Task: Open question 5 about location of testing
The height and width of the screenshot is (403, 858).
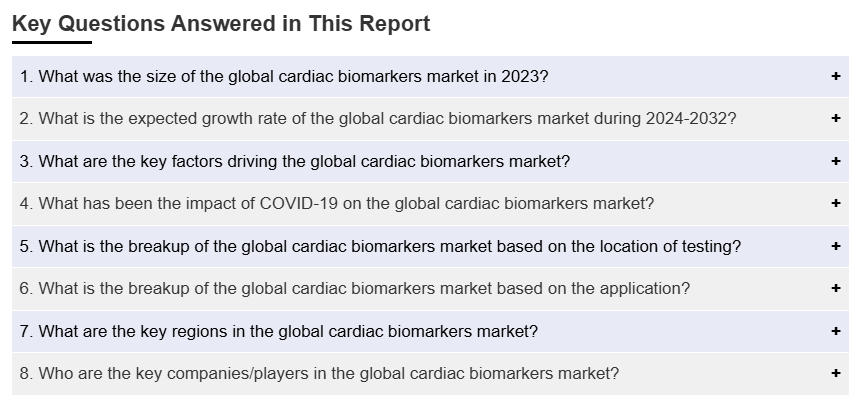Action: tap(380, 246)
